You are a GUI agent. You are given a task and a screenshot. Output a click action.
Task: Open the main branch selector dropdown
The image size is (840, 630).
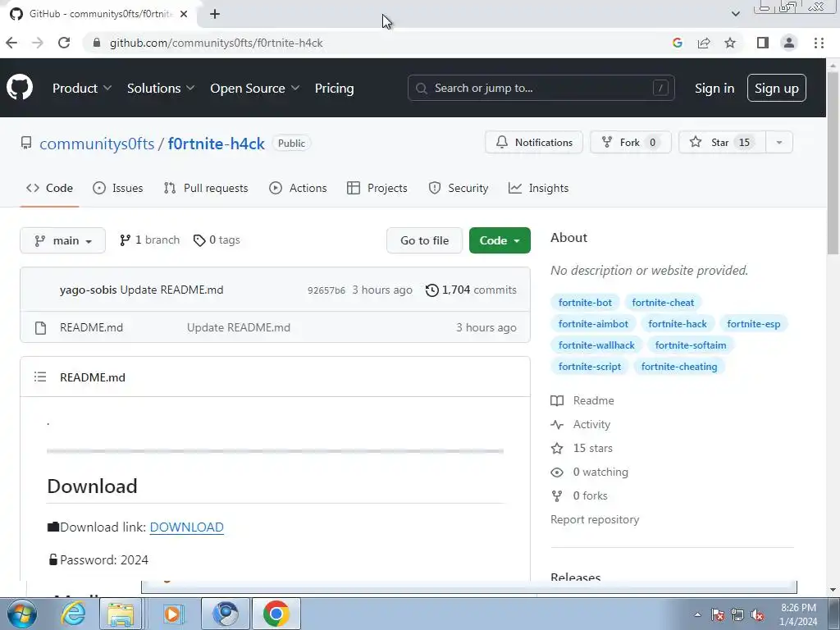[62, 240]
